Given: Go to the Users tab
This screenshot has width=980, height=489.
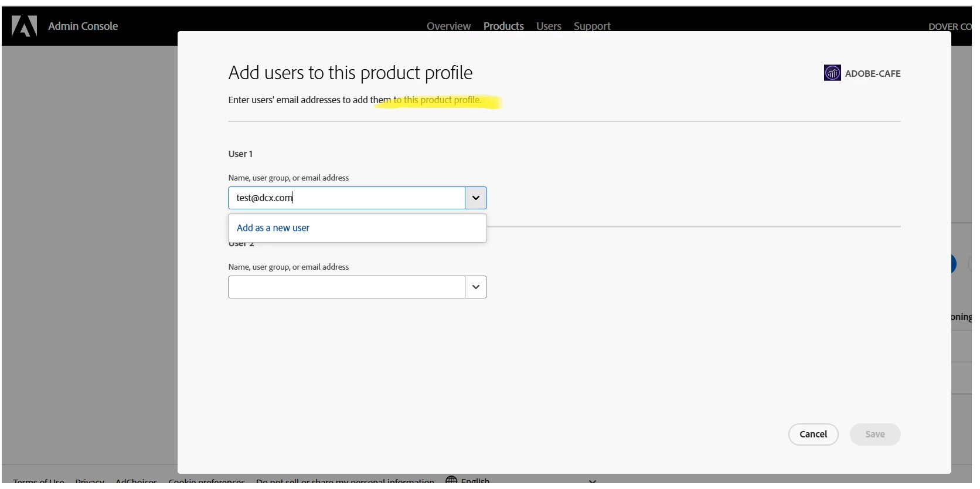Looking at the screenshot, I should pos(549,26).
